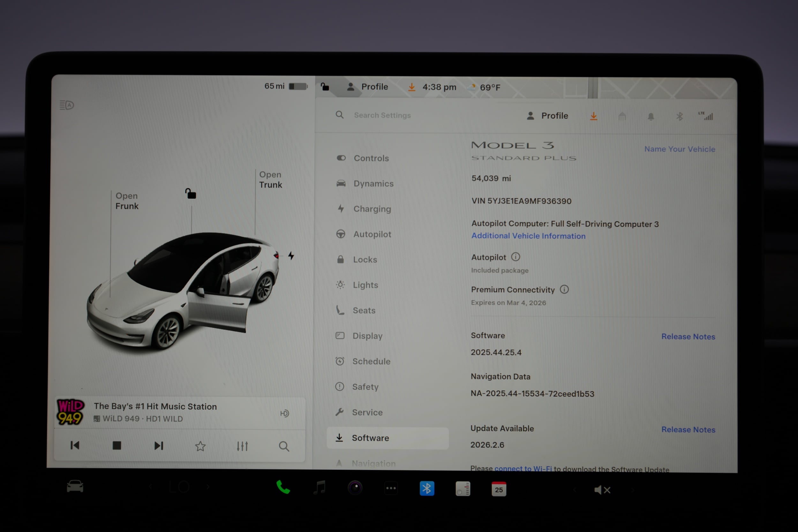
Task: Select the Autopilot settings tab
Action: (x=373, y=234)
